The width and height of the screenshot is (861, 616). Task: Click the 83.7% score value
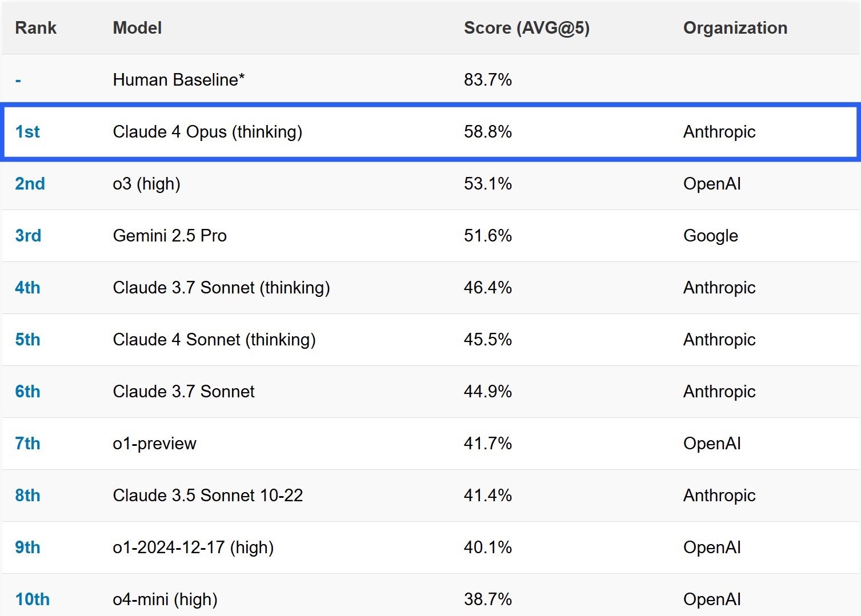click(488, 80)
